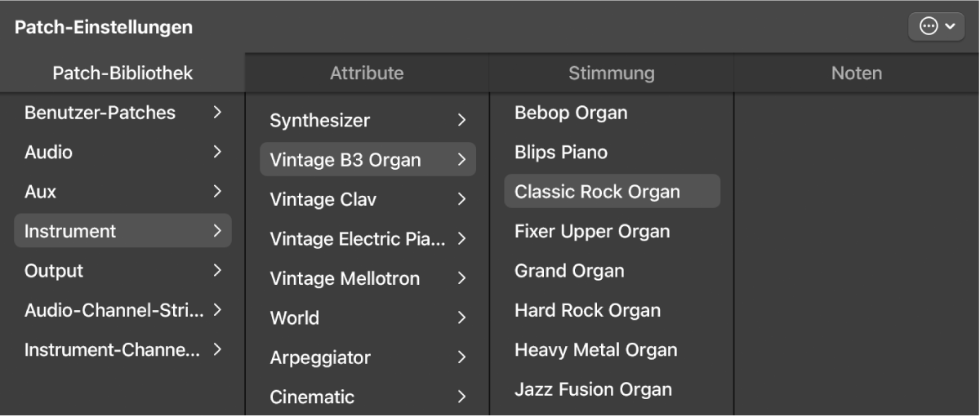Select Audio-Channel-Strip category
The image size is (980, 417).
pyautogui.click(x=114, y=310)
